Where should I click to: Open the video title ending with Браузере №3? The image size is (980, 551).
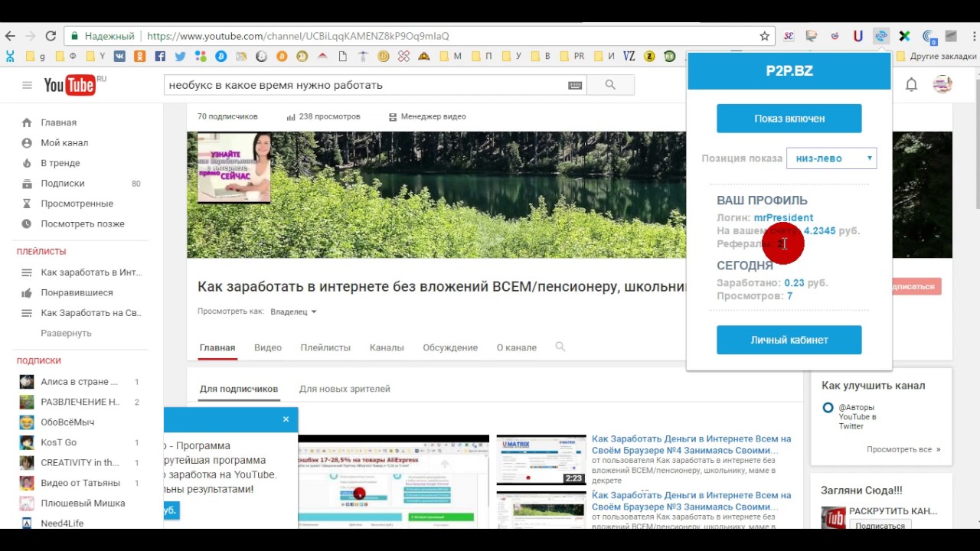[691, 501]
